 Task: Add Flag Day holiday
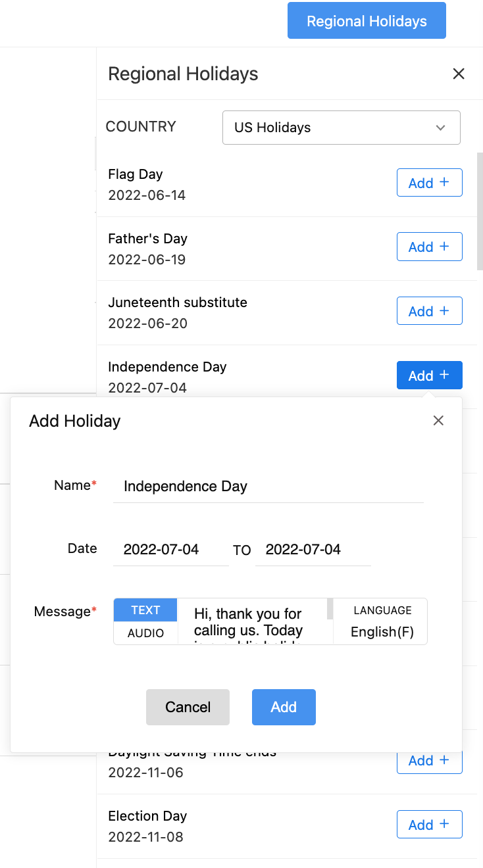[x=429, y=183]
